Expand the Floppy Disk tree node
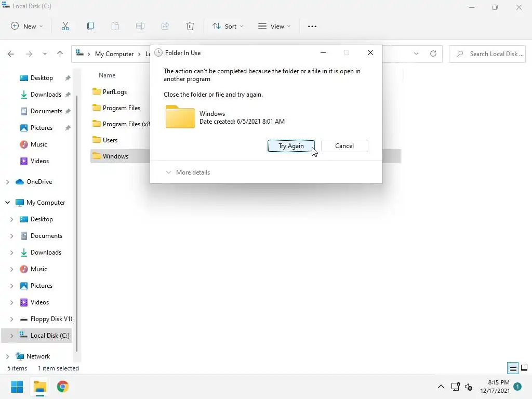Image resolution: width=532 pixels, height=399 pixels. click(x=11, y=319)
